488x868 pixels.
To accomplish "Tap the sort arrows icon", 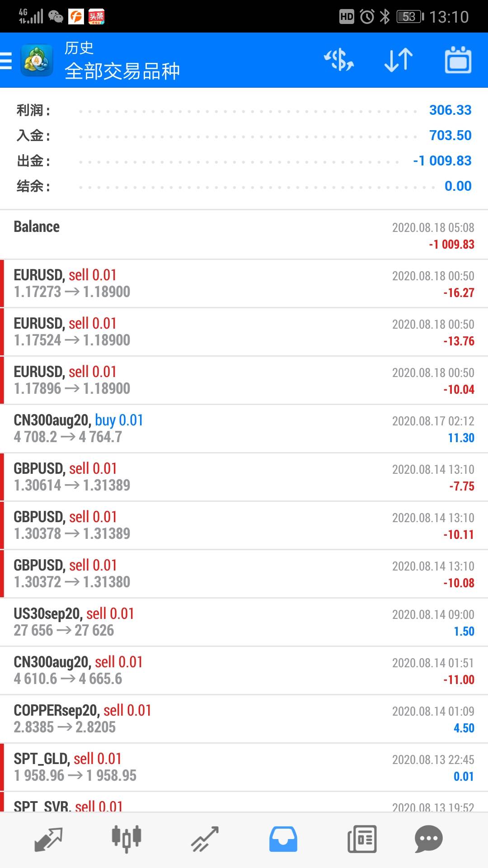I will click(398, 60).
